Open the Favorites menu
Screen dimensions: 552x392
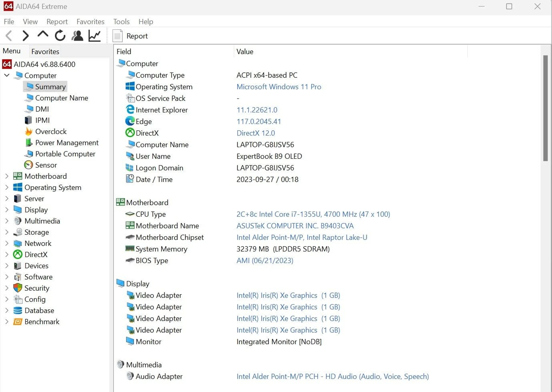pos(90,22)
